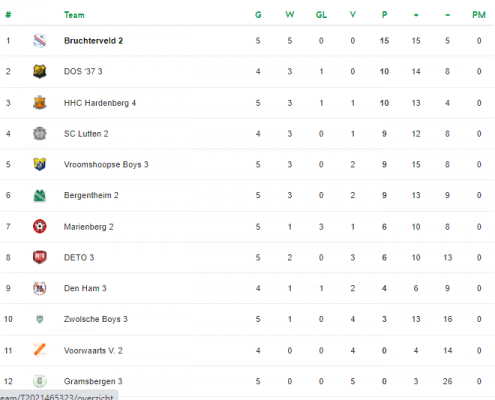Viewport: 495px width, 400px height.
Task: Click the DOS '37 3 club crest
Action: 40,71
